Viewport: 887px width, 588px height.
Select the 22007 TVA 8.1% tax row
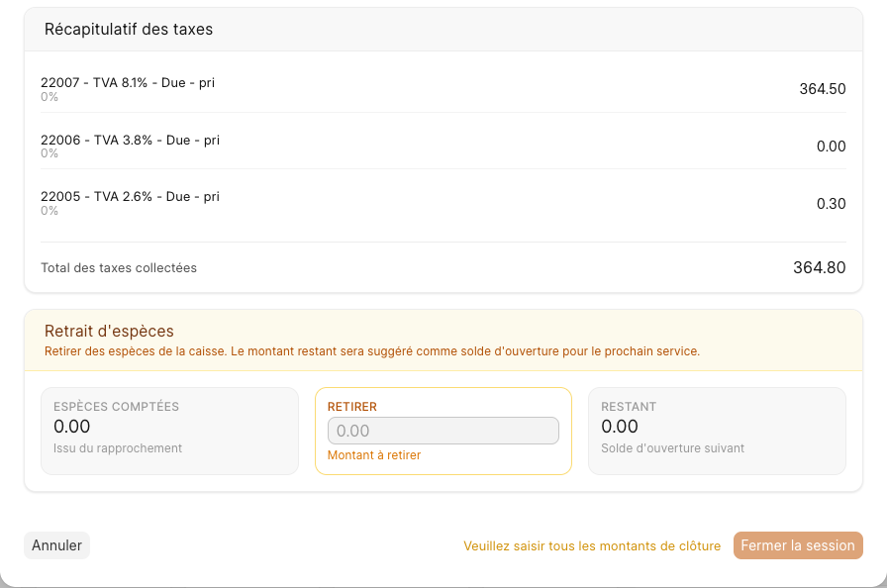pyautogui.click(x=443, y=89)
